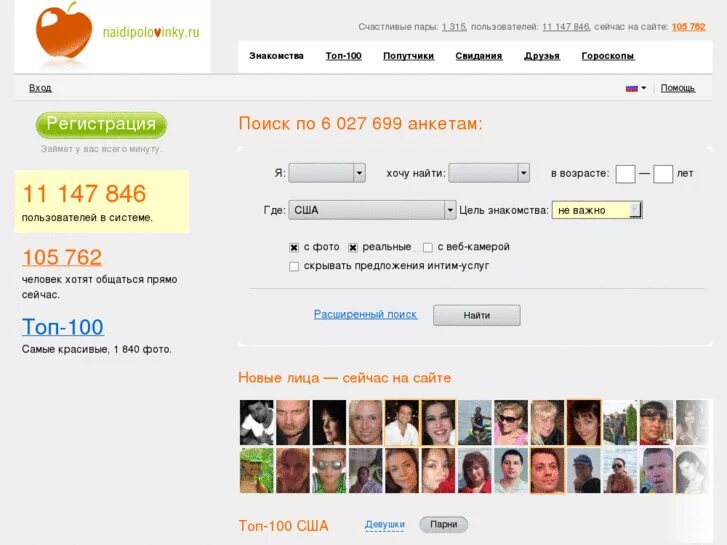Expand the 'Цель знакомства' dropdown

click(x=597, y=210)
